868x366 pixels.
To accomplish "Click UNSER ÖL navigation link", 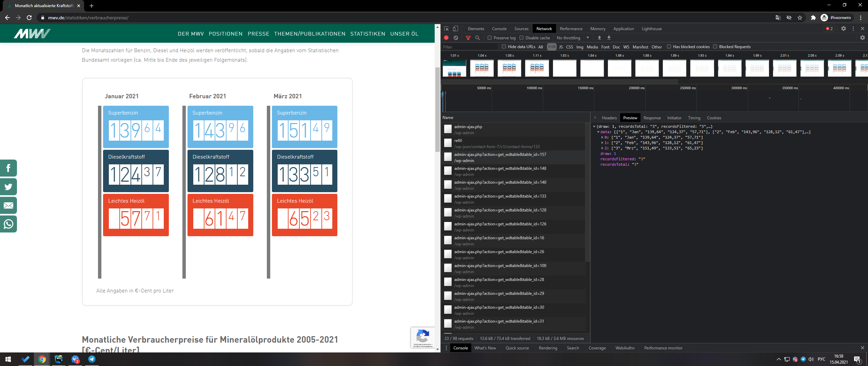I will (x=404, y=34).
